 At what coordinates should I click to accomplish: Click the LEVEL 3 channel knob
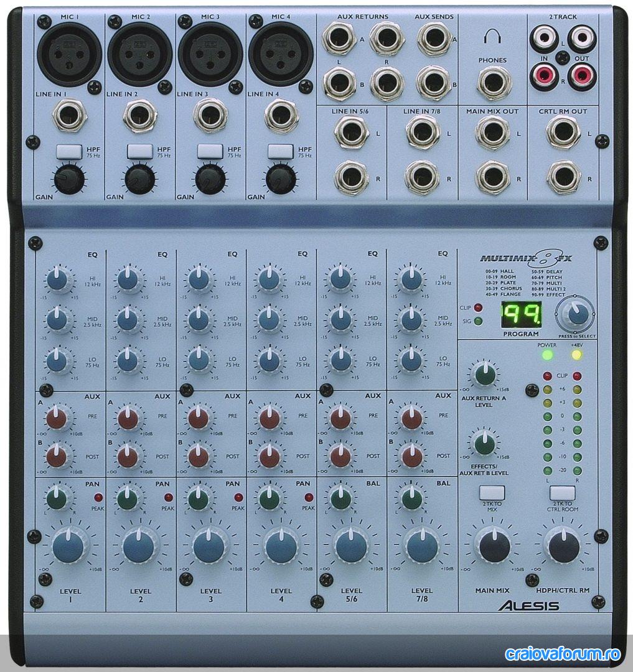[210, 546]
